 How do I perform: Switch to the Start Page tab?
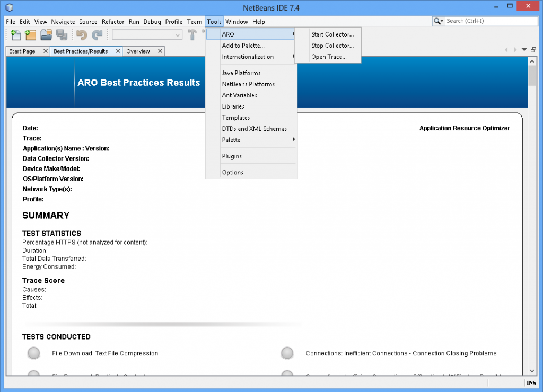(x=22, y=51)
